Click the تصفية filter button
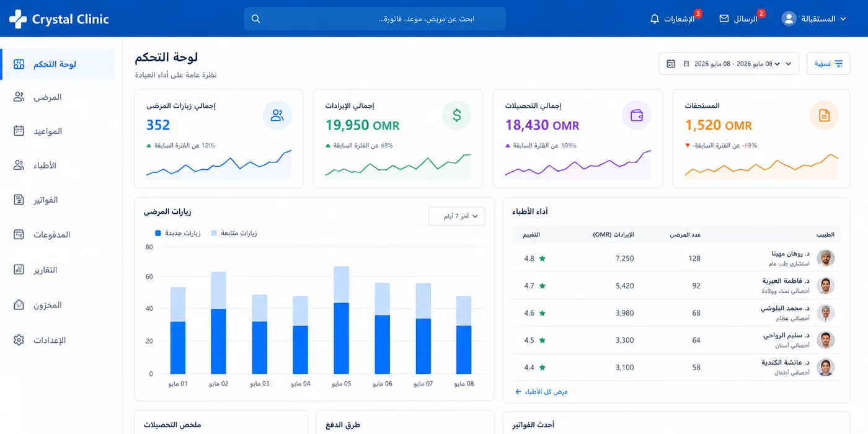This screenshot has height=434, width=868. coord(828,64)
